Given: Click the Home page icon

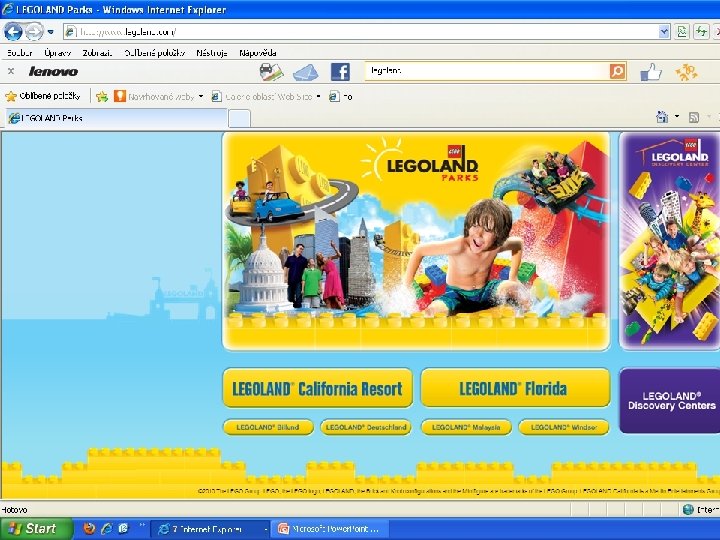Looking at the screenshot, I should point(662,117).
